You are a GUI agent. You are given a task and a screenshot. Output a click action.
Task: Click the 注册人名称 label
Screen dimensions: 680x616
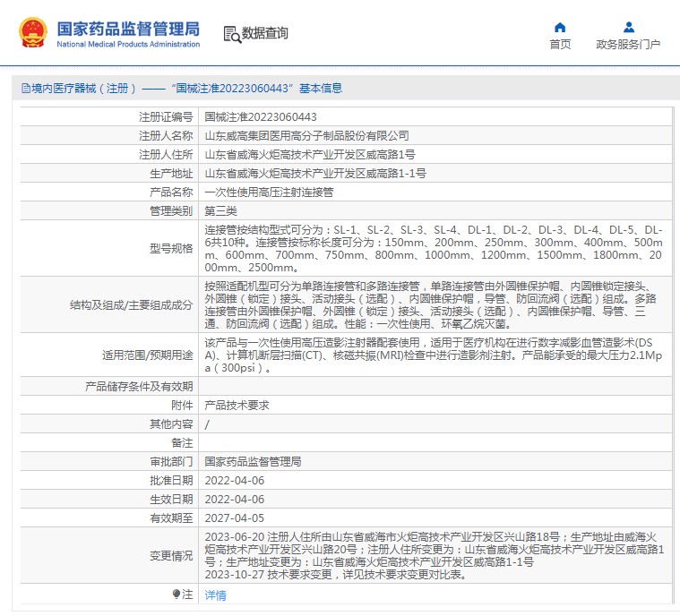pos(166,136)
